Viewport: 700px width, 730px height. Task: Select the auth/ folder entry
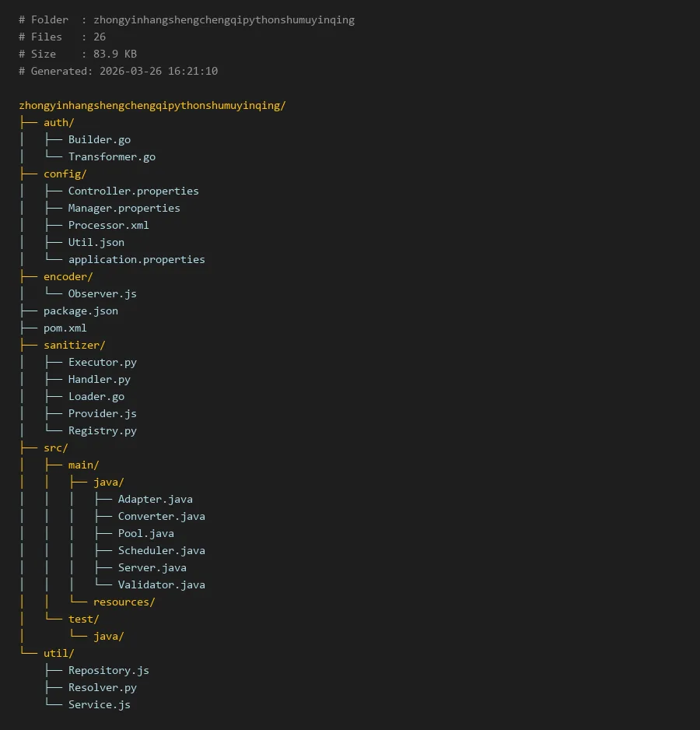coord(58,122)
